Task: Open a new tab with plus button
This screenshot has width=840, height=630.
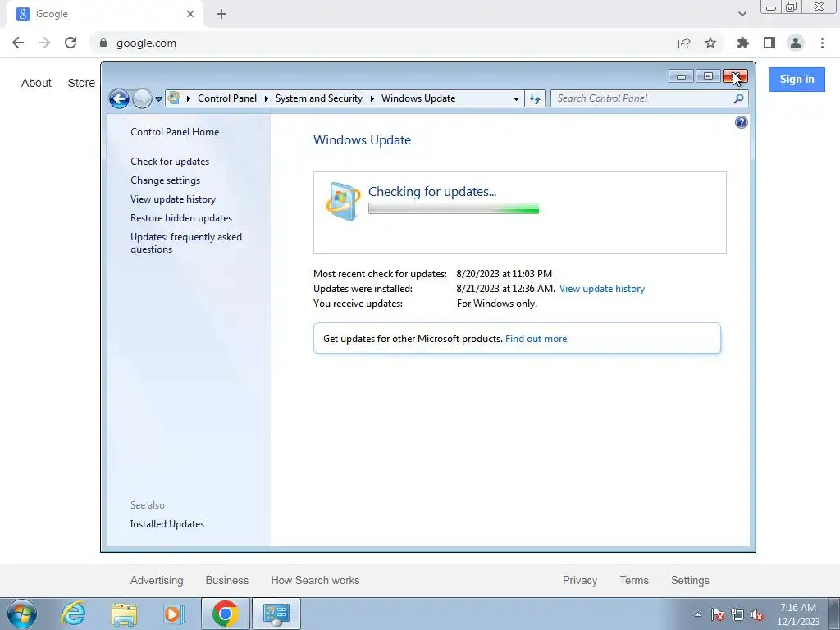Action: pyautogui.click(x=221, y=14)
